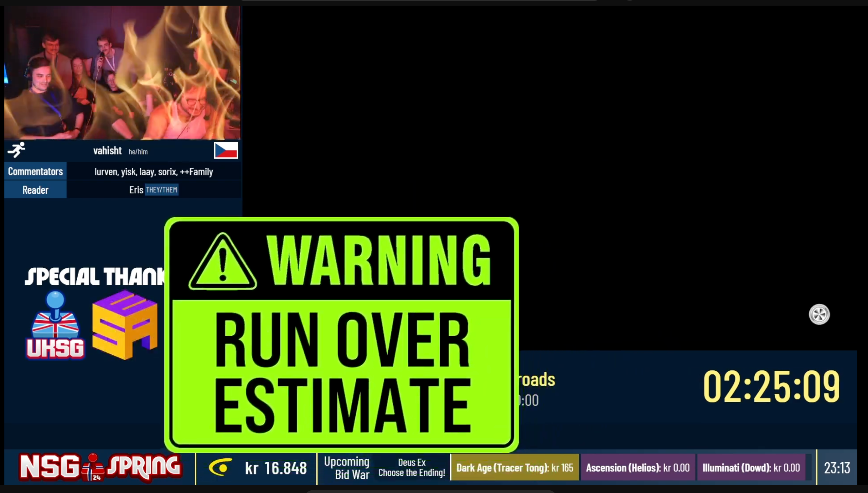Click commentator names lurven, yisk, laay, sorix
The width and height of the screenshot is (868, 493).
(136, 172)
